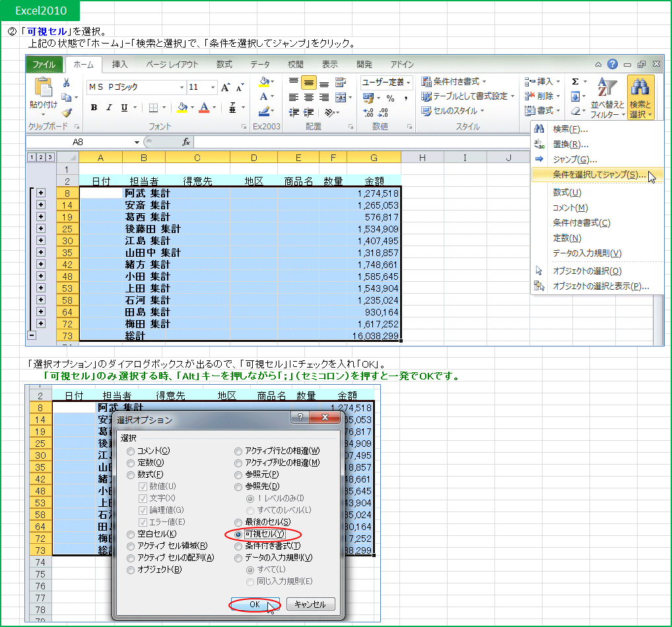Viewport: 672px width, 627px height.
Task: Switch to the 挿入 ribbon tab
Action: [119, 65]
